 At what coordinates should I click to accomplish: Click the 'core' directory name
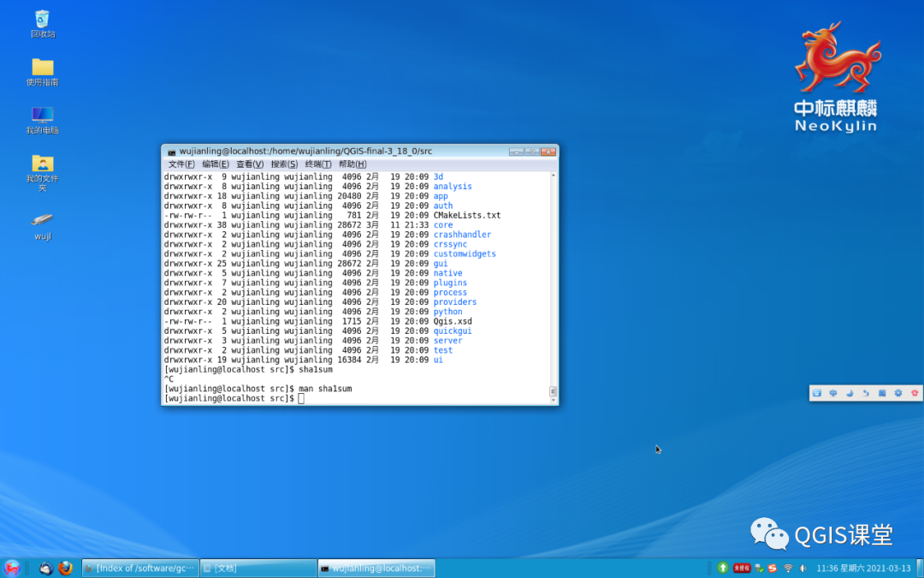[443, 225]
